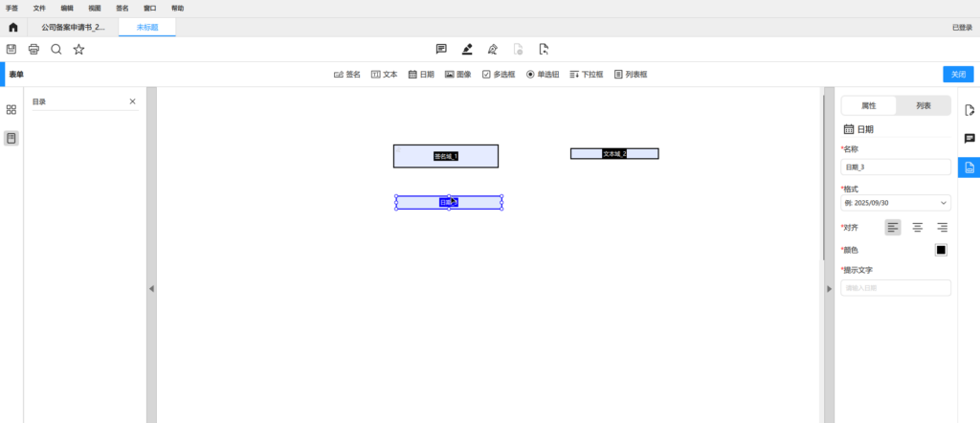Image resolution: width=980 pixels, height=423 pixels.
Task: Click the 提示文字 input field
Action: pos(896,288)
